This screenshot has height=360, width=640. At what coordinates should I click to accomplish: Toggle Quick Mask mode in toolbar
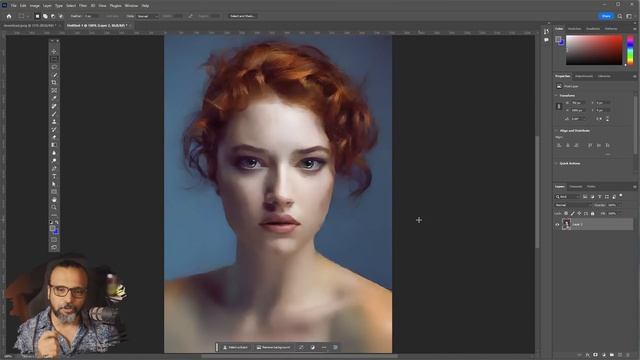pos(54,240)
